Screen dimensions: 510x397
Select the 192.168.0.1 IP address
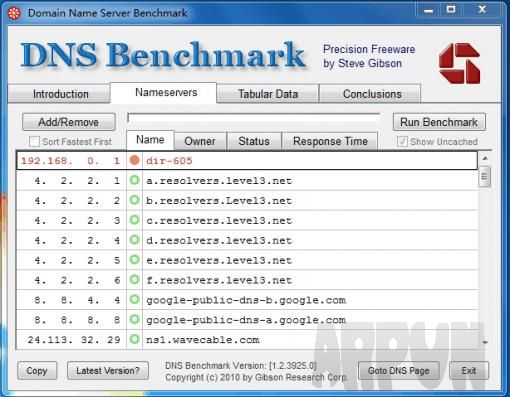tap(70, 161)
